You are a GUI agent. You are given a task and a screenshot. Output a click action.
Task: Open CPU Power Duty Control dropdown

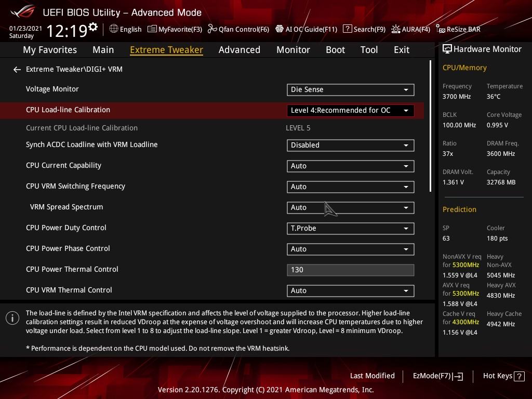tap(351, 229)
